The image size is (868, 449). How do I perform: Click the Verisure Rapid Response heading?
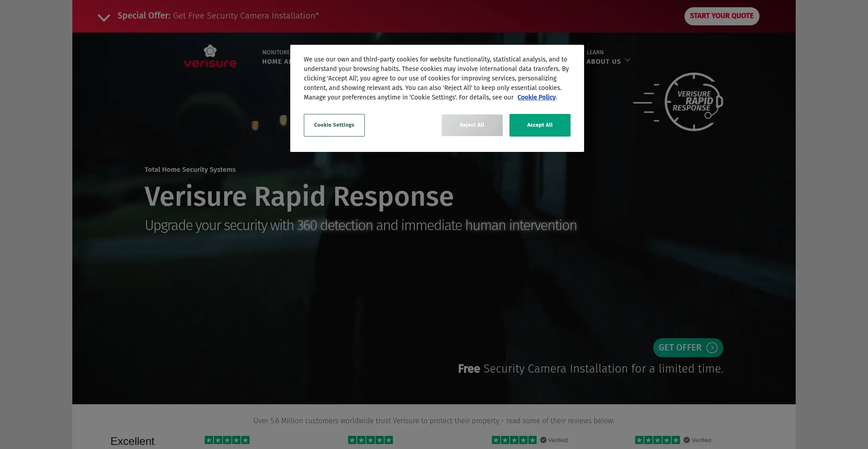pos(299,197)
